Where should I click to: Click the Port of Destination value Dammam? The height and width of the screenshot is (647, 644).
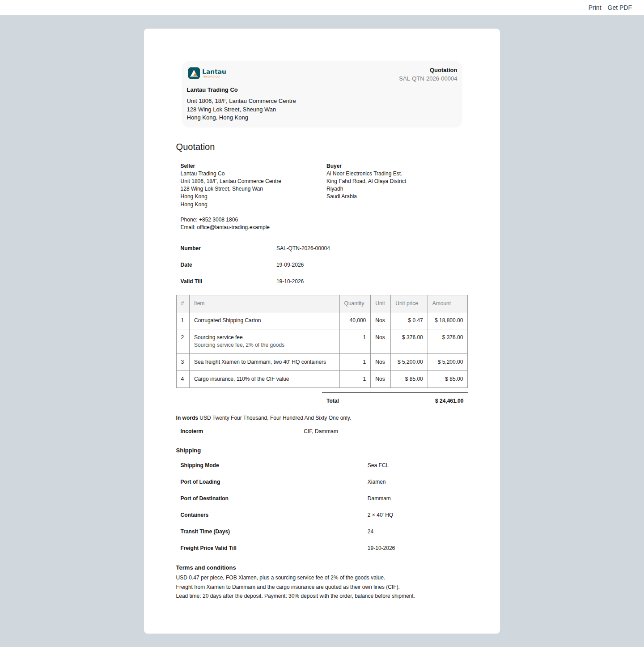point(379,498)
